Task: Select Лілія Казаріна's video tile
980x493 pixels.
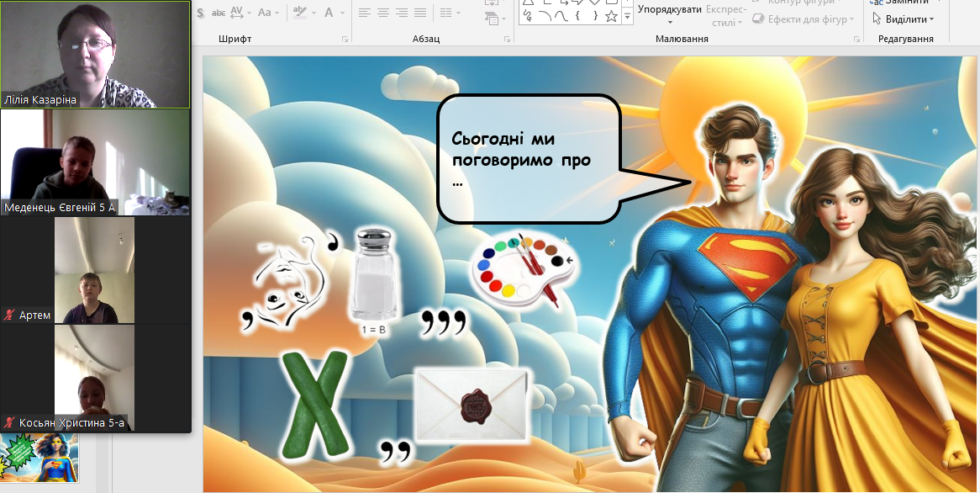Action: coord(95,55)
